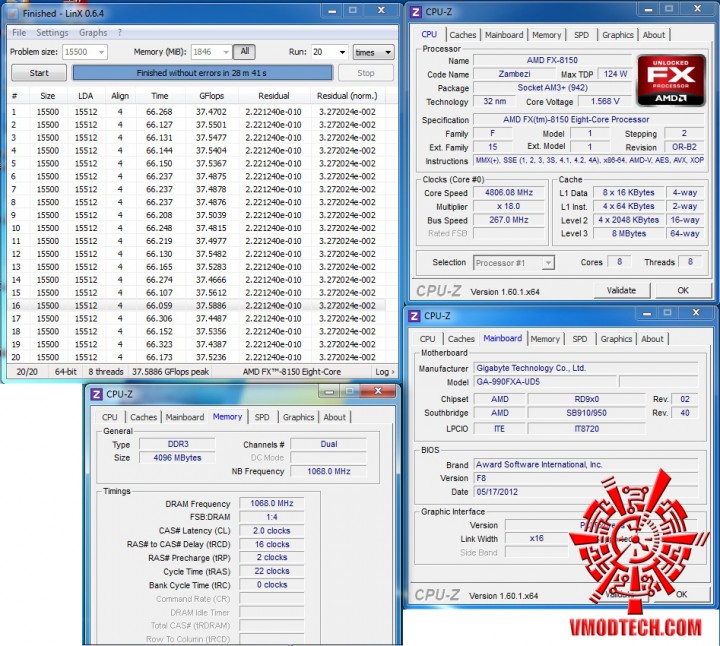Click the Multiplier x 18.0 value
The image size is (720, 646).
coord(509,207)
